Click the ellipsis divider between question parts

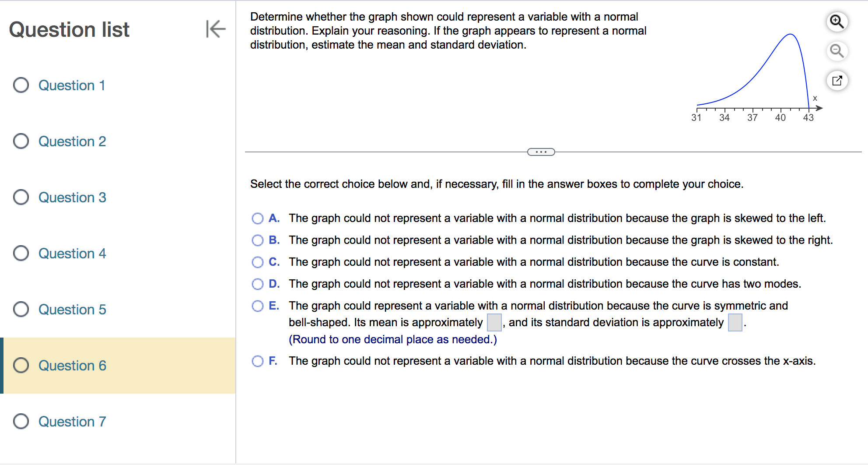pyautogui.click(x=541, y=151)
